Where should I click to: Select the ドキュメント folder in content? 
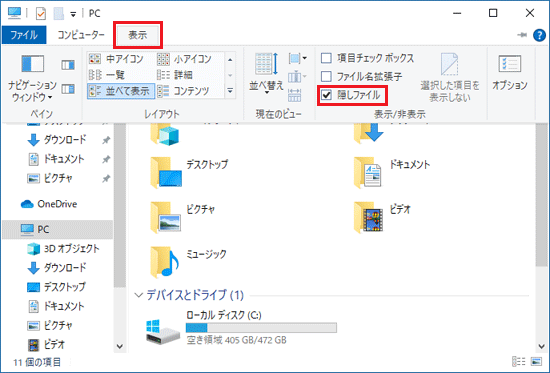(x=392, y=173)
